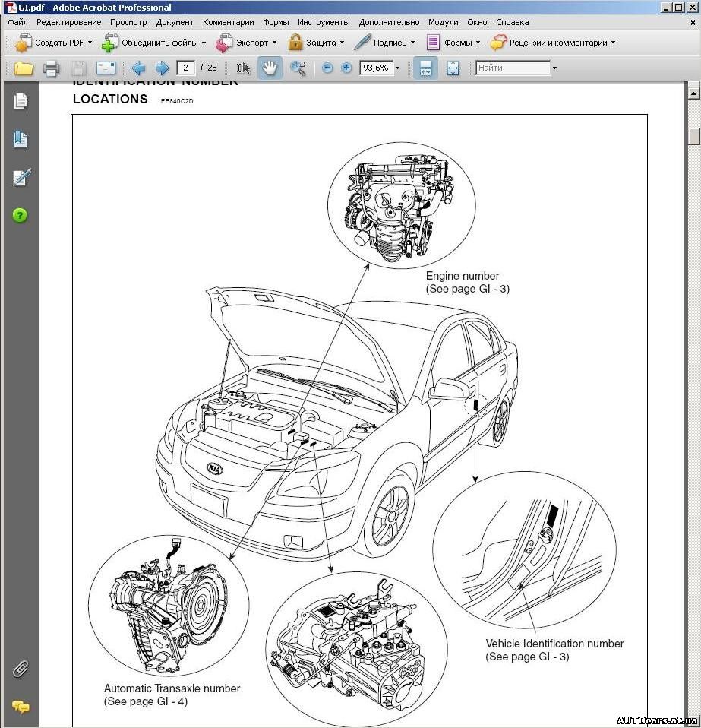Expand the Защита dropdown arrow
701x728 pixels.
[x=342, y=43]
